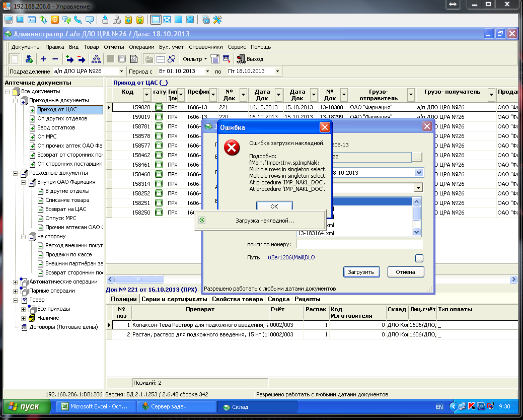
Task: Click the Отмена button
Action: pos(405,272)
